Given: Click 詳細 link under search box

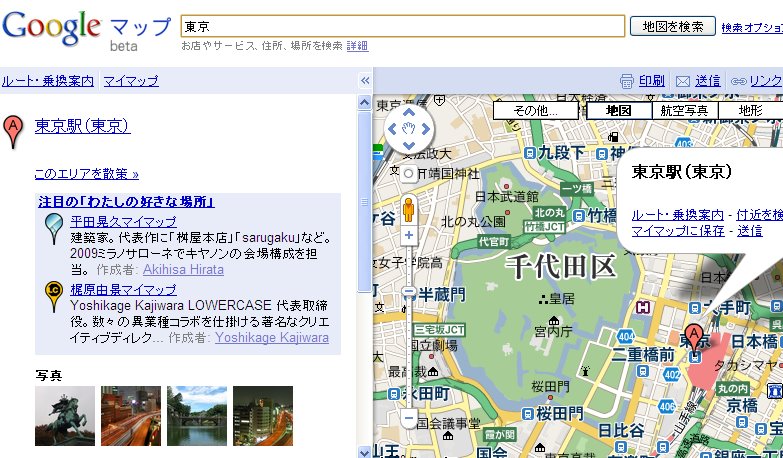Looking at the screenshot, I should 357,45.
